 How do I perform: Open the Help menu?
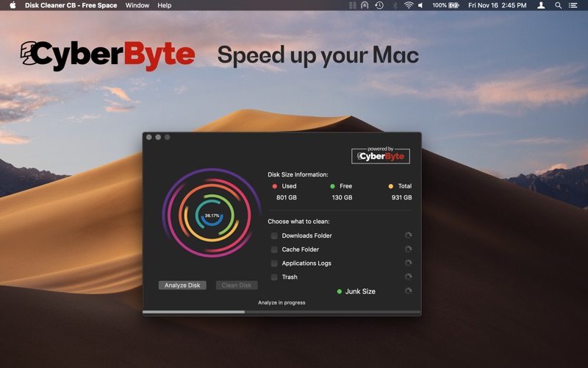(x=164, y=5)
